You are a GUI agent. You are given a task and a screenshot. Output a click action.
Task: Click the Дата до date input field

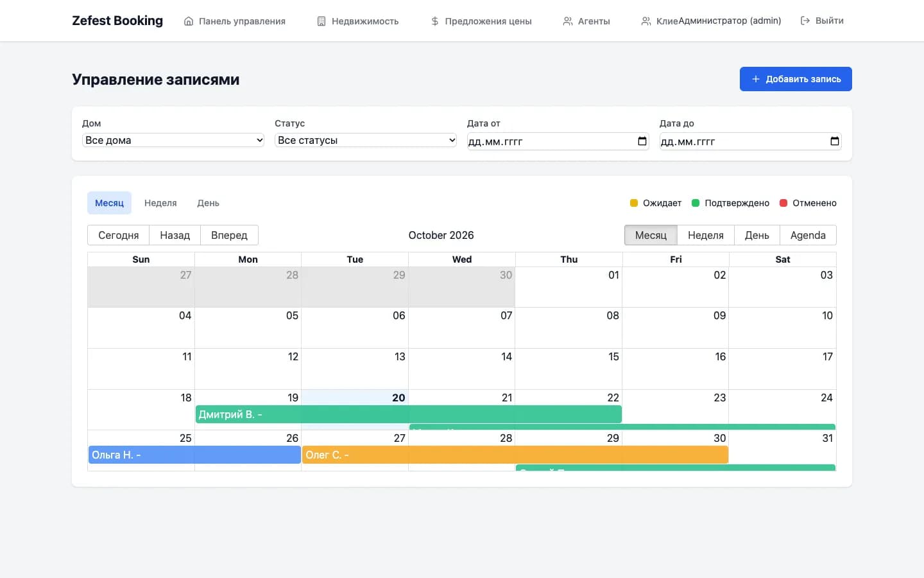pos(751,141)
